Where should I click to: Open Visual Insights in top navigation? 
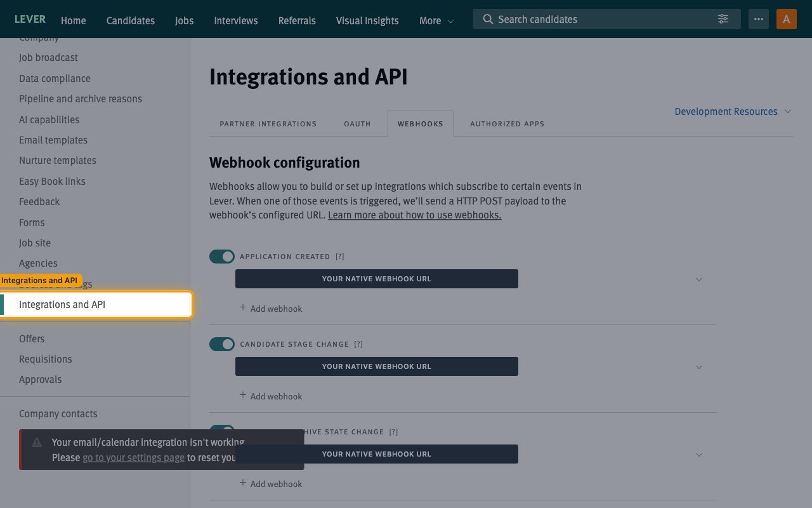[x=367, y=20]
